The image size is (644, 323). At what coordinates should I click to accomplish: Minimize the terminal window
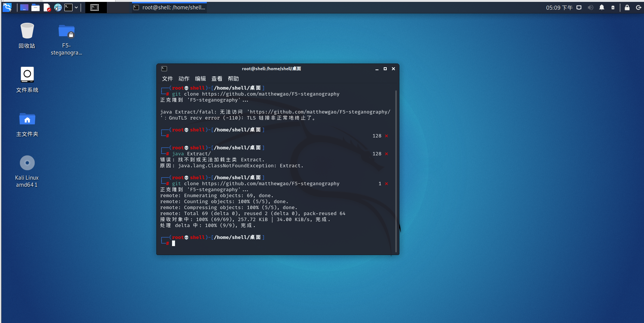coord(377,69)
